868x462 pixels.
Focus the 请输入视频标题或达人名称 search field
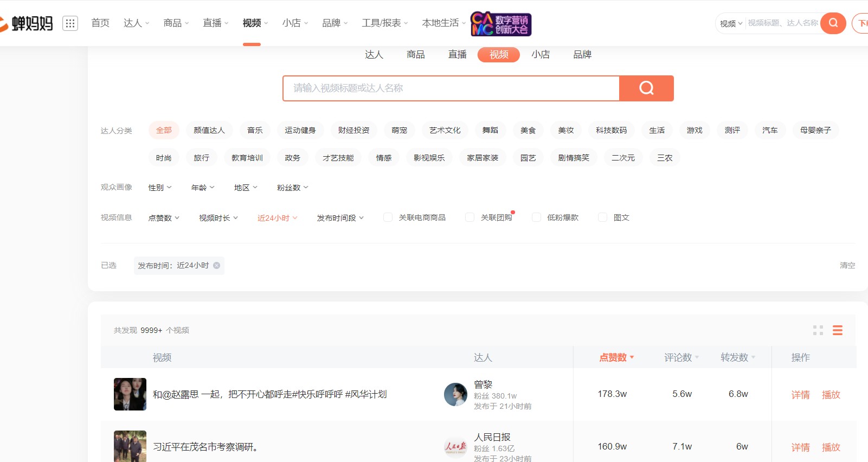tap(451, 88)
